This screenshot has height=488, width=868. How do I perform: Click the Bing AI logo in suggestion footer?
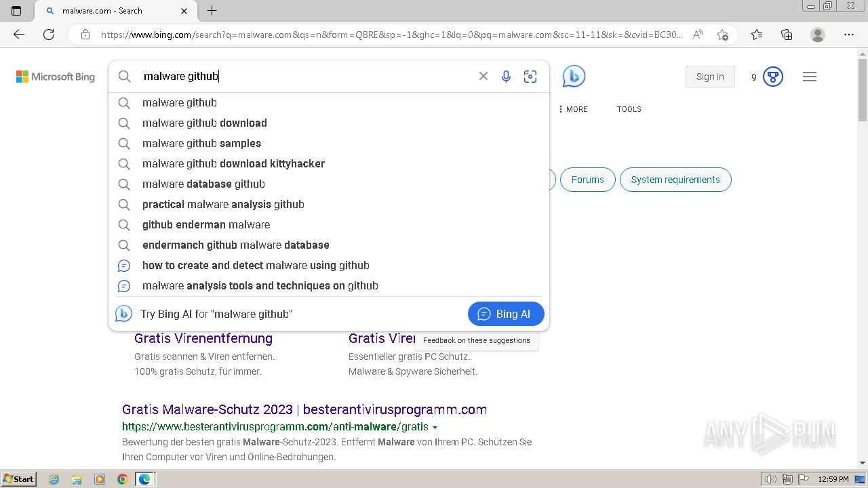pyautogui.click(x=123, y=314)
